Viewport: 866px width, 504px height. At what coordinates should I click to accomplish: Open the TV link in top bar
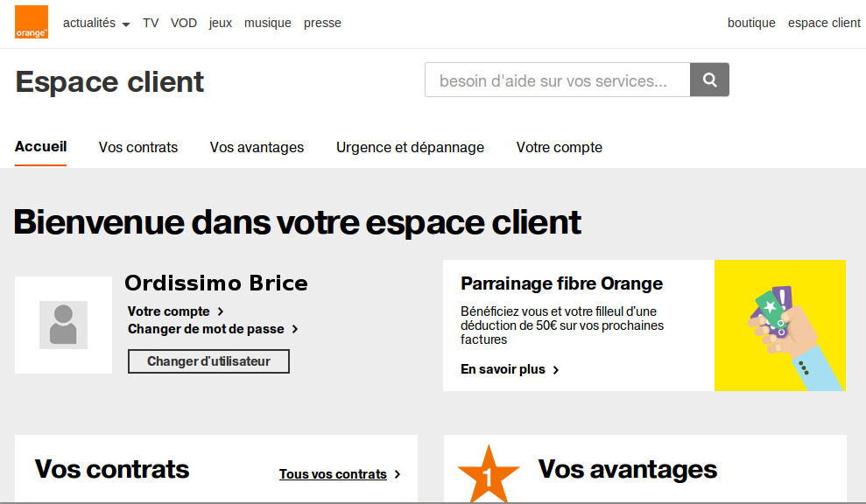(x=151, y=23)
